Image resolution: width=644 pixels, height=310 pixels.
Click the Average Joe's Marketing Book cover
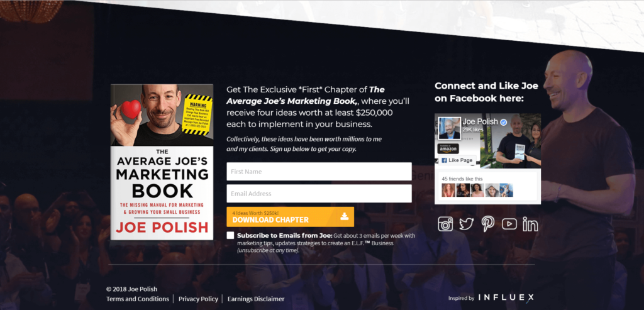pyautogui.click(x=162, y=162)
